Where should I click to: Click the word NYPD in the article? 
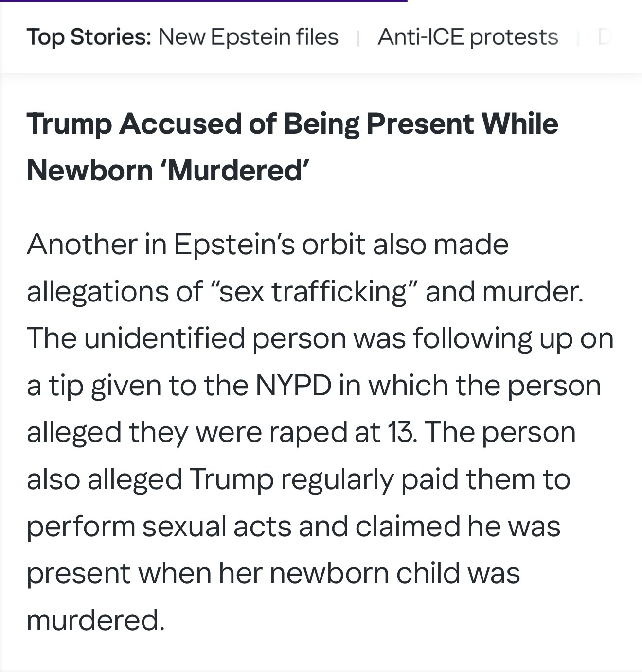pos(293,386)
